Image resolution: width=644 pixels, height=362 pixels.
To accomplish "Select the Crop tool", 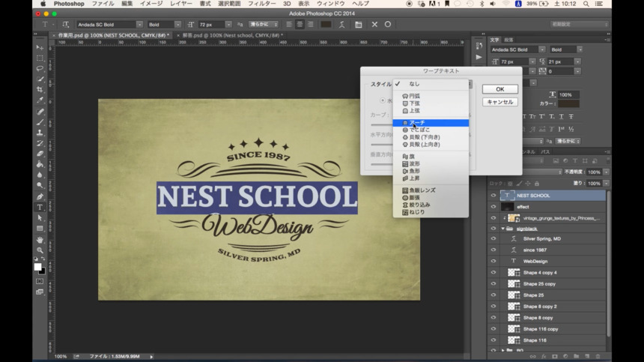I will pyautogui.click(x=40, y=89).
